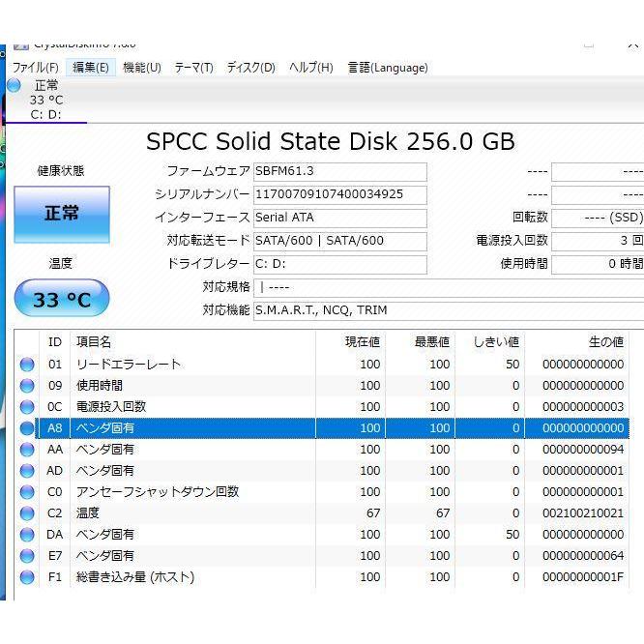Open the テーマ(T) menu

[x=193, y=68]
